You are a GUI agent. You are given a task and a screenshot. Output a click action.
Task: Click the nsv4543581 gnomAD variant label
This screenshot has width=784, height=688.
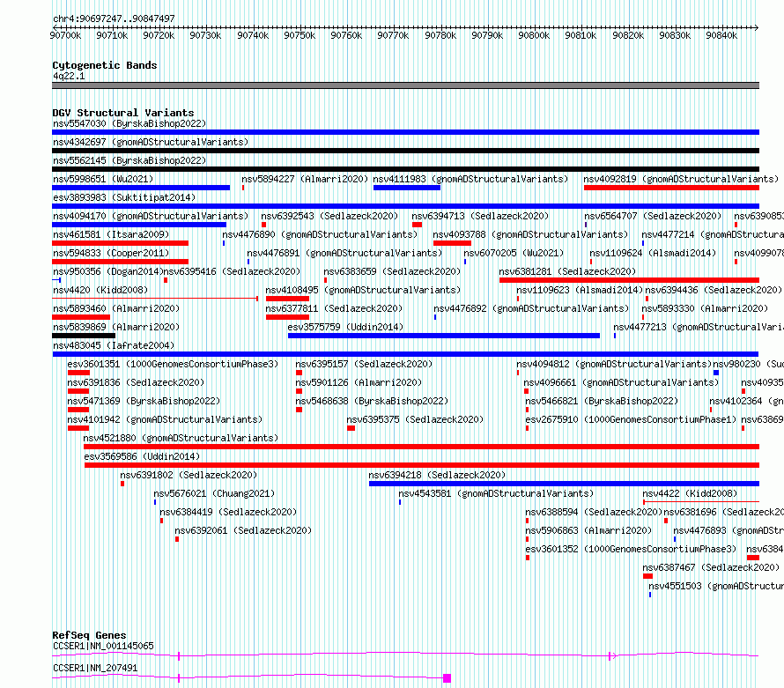click(496, 493)
